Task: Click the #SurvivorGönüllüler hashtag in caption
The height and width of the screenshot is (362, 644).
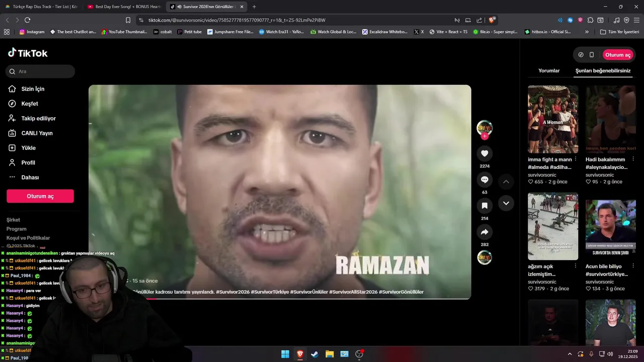Action: (x=401, y=292)
